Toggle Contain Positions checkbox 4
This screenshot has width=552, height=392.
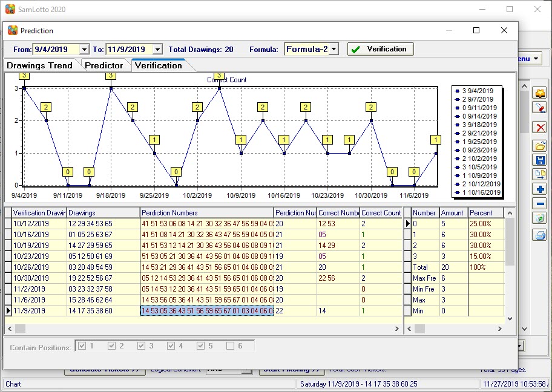pos(171,346)
